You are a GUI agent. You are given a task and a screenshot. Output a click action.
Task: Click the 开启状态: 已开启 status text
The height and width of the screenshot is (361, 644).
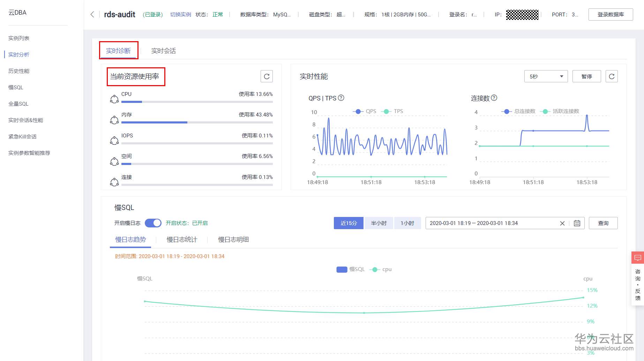click(187, 223)
